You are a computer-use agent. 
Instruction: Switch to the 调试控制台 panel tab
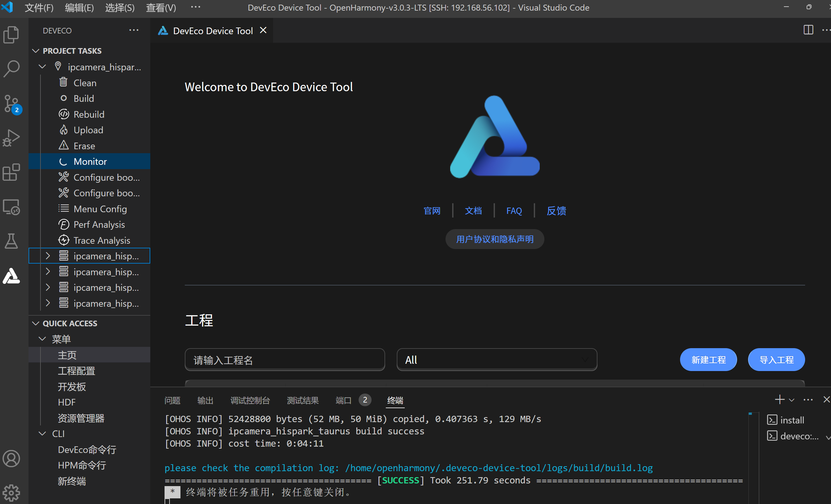250,400
